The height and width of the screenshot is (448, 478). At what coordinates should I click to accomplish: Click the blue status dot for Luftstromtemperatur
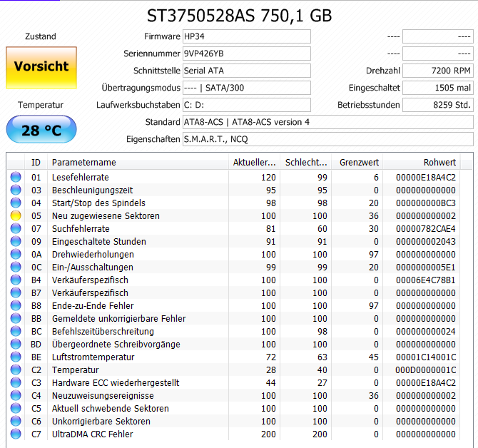[x=16, y=357]
